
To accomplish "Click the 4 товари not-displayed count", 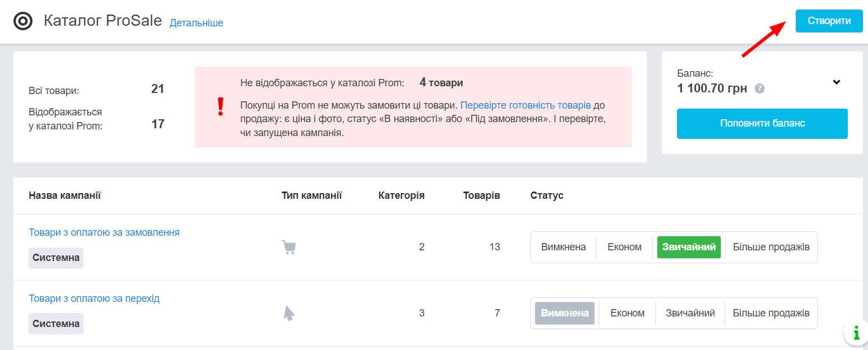I will [x=441, y=83].
